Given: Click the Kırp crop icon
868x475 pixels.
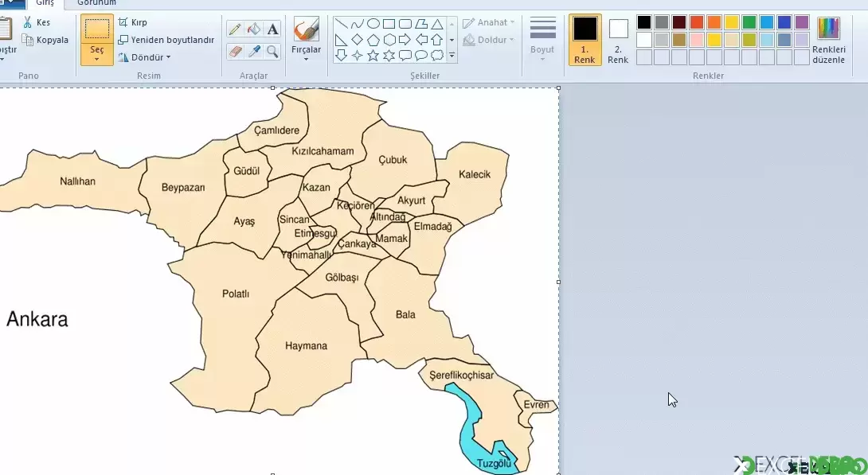Looking at the screenshot, I should [x=123, y=22].
